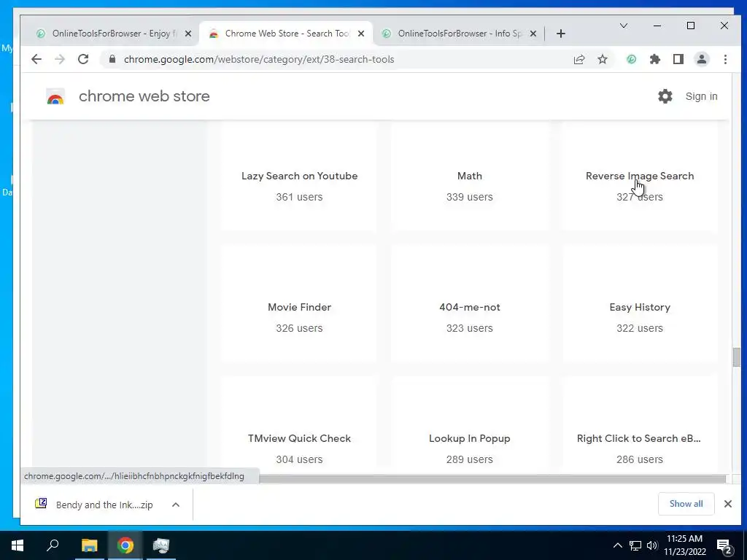Switch to OnlineToolsForBrowser - Enjoy tab

click(115, 34)
